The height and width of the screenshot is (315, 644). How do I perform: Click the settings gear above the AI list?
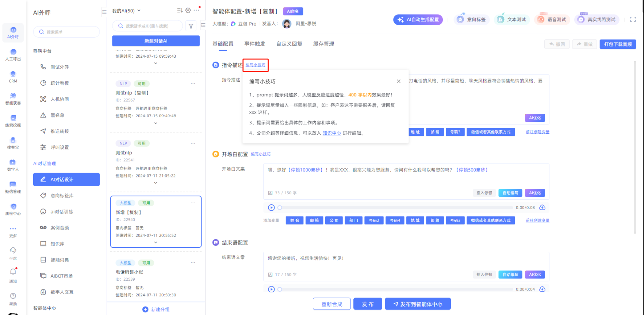coord(188,10)
